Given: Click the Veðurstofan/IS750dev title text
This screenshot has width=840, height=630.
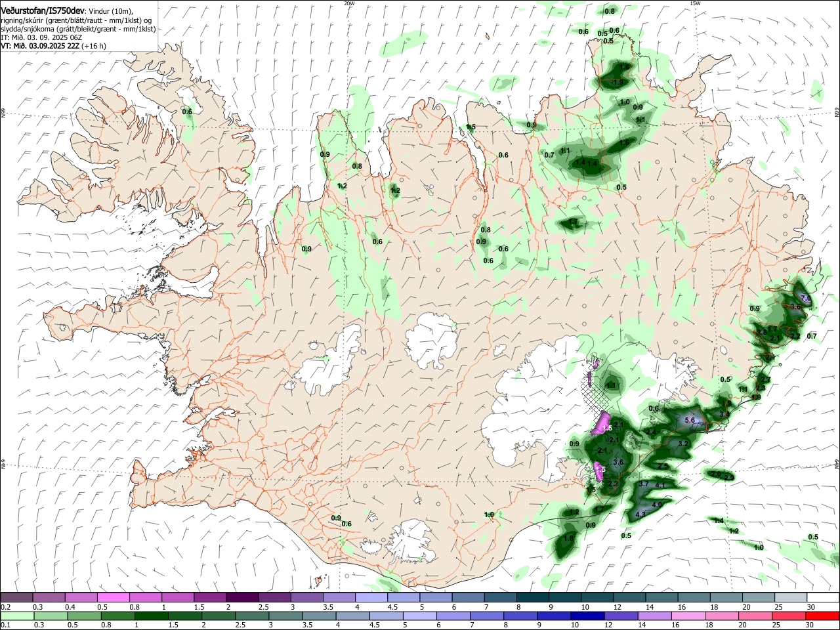Looking at the screenshot, I should pos(43,11).
